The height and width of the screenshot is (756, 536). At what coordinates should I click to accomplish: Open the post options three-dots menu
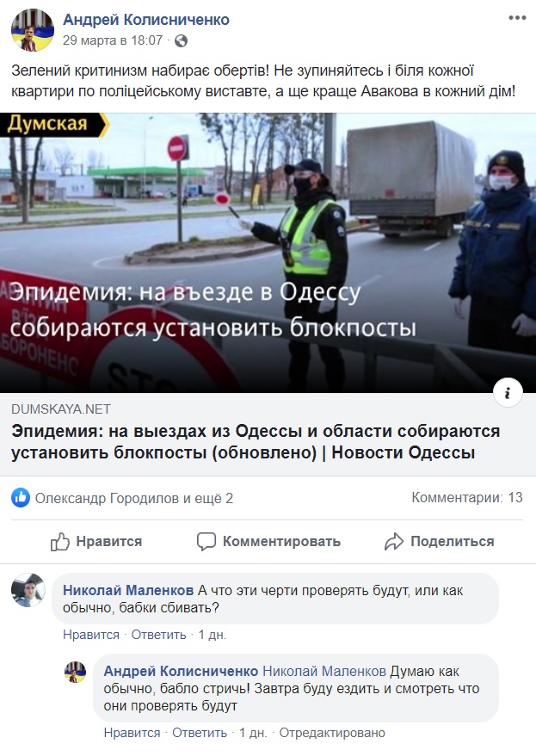coord(517,18)
